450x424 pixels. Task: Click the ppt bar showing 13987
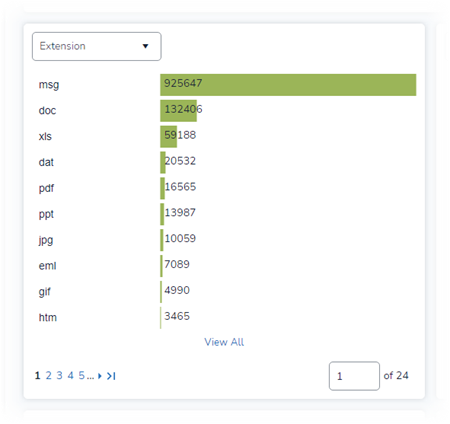tap(162, 214)
